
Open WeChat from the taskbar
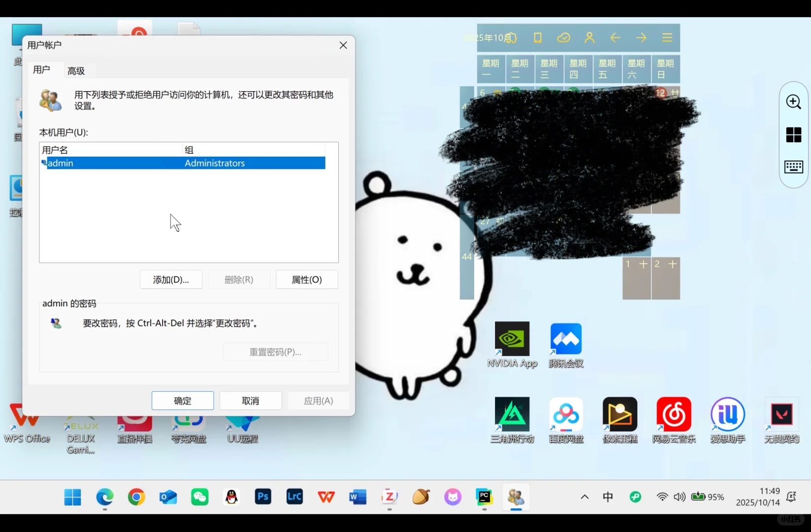pyautogui.click(x=200, y=497)
